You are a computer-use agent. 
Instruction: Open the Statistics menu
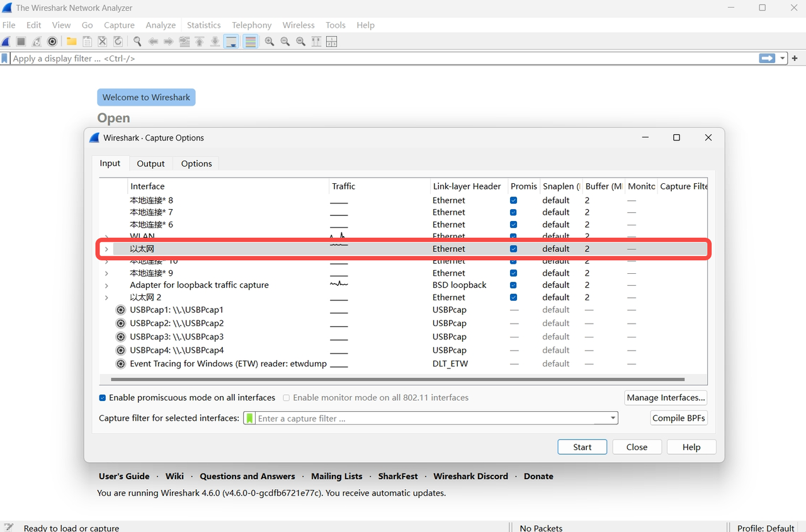tap(203, 25)
